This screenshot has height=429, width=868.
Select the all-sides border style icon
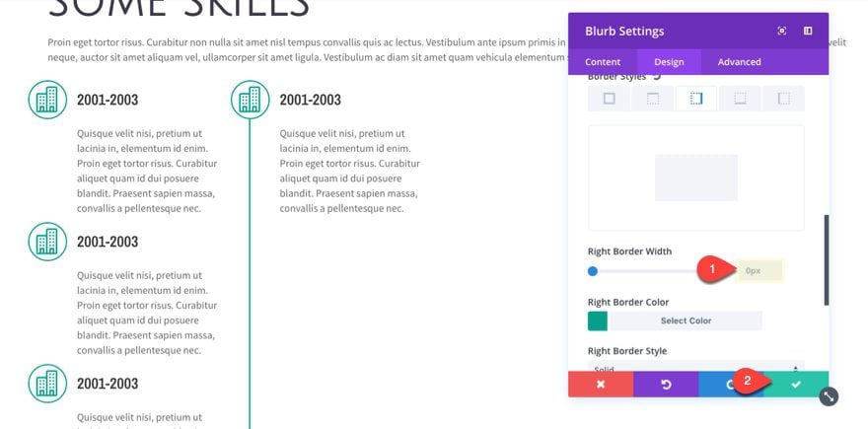pyautogui.click(x=609, y=99)
